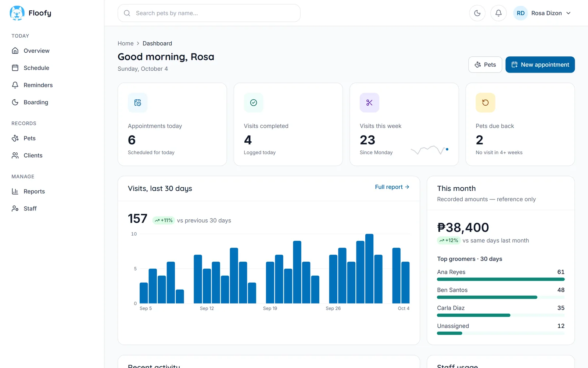
Task: Open Schedule in the sidebar
Action: point(52,68)
